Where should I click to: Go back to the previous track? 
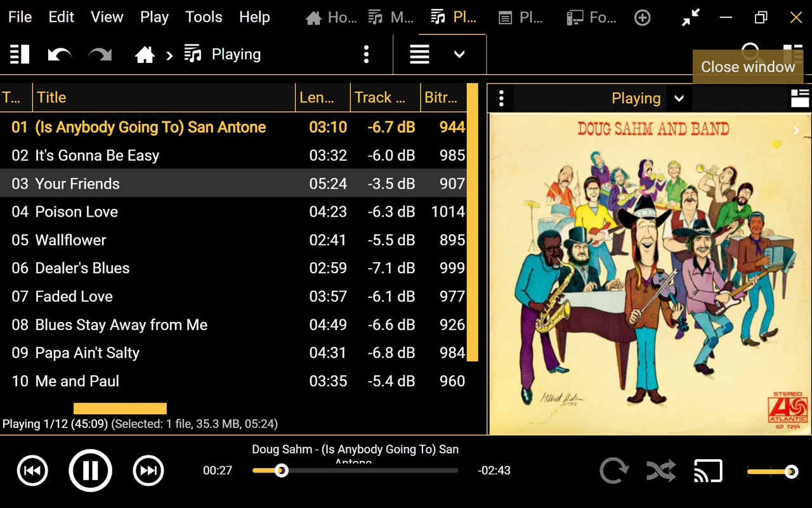click(x=32, y=471)
